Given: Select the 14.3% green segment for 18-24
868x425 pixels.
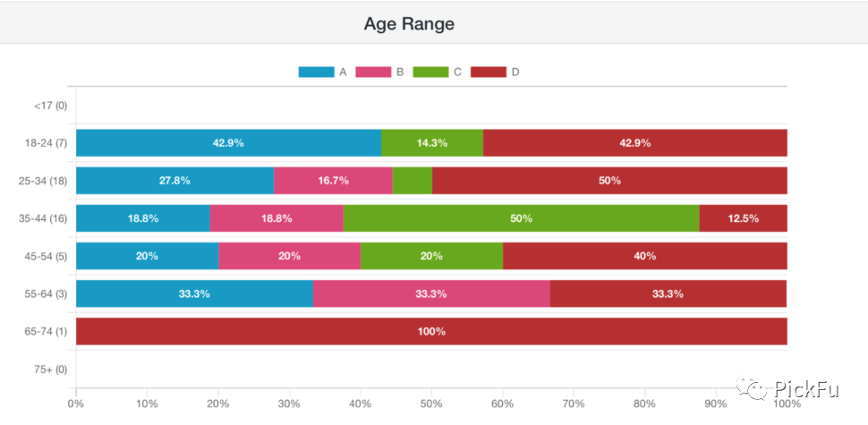Looking at the screenshot, I should (432, 143).
